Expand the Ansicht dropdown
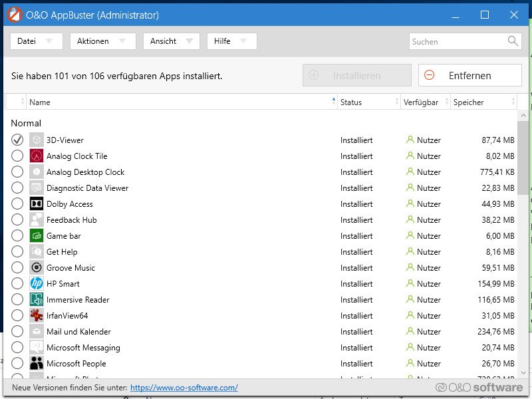 171,41
